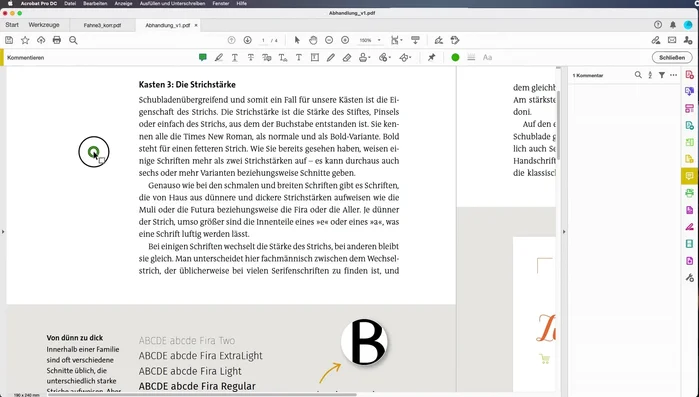Switch to the Start tab
This screenshot has height=397, width=699.
[12, 25]
